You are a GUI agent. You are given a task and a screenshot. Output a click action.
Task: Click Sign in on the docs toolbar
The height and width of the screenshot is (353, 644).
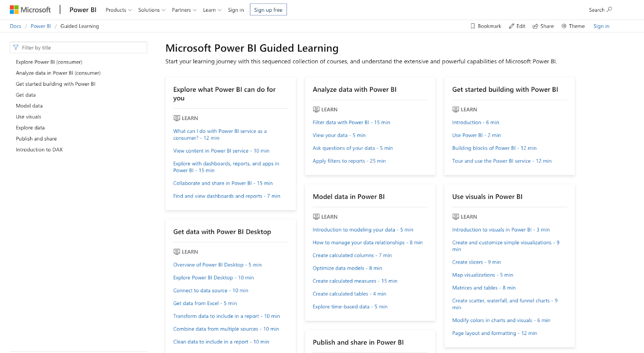(x=601, y=26)
